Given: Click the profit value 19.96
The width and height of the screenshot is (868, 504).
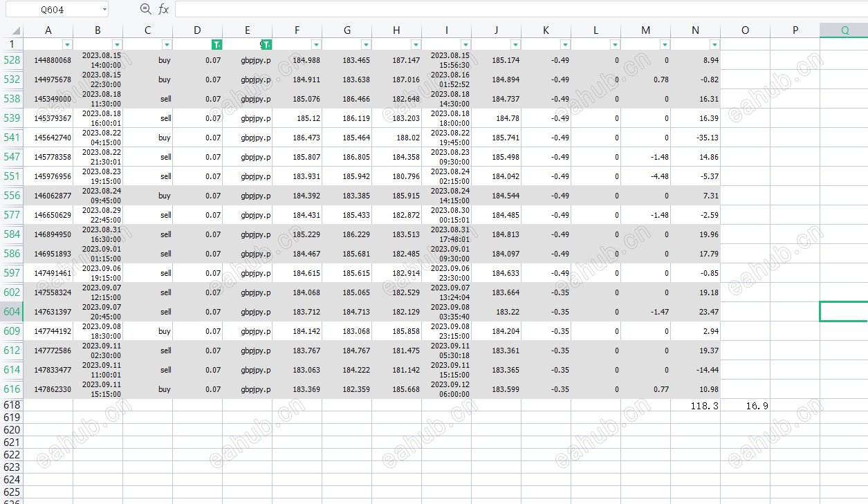Looking at the screenshot, I should pyautogui.click(x=709, y=234).
